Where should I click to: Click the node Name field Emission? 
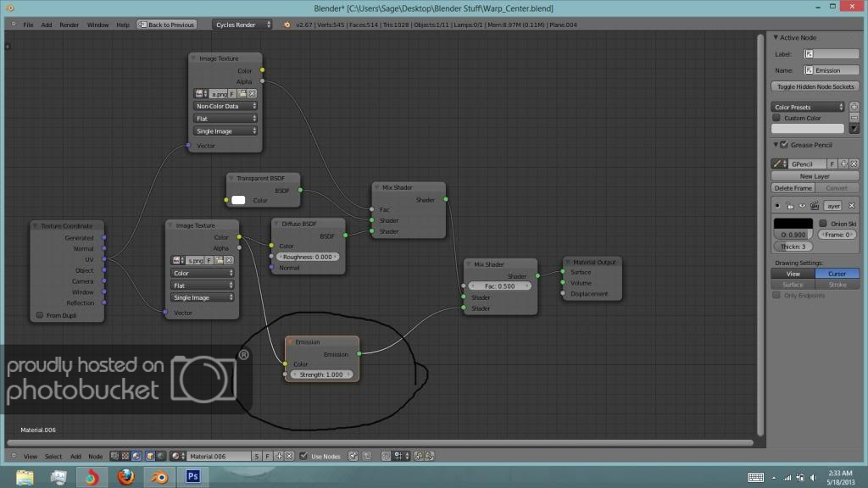[x=832, y=70]
